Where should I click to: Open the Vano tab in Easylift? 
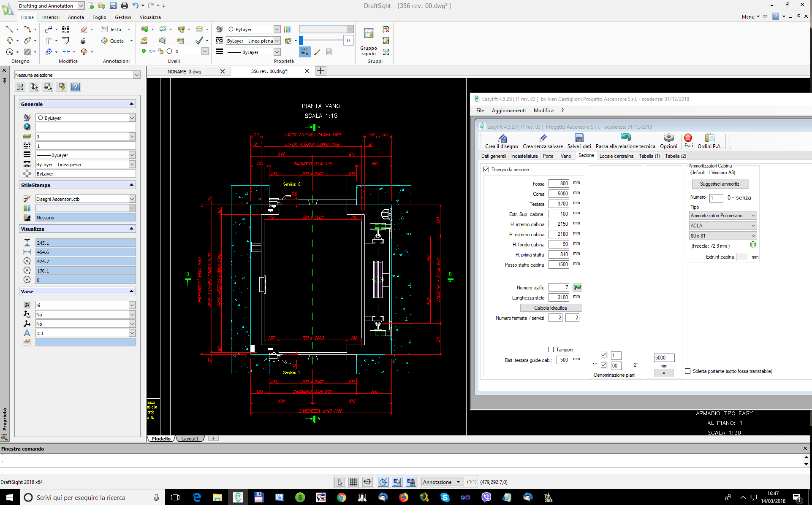(565, 156)
